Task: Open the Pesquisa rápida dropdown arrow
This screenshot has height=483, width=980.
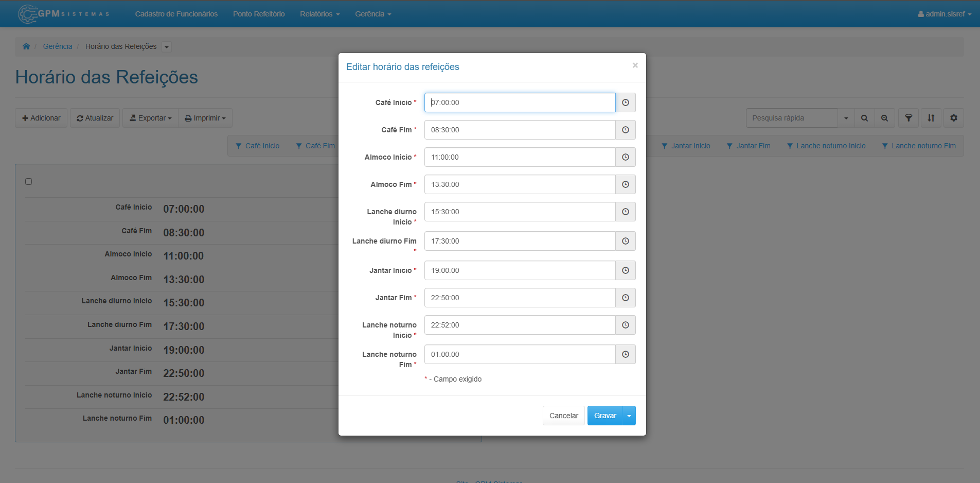Action: tap(846, 118)
